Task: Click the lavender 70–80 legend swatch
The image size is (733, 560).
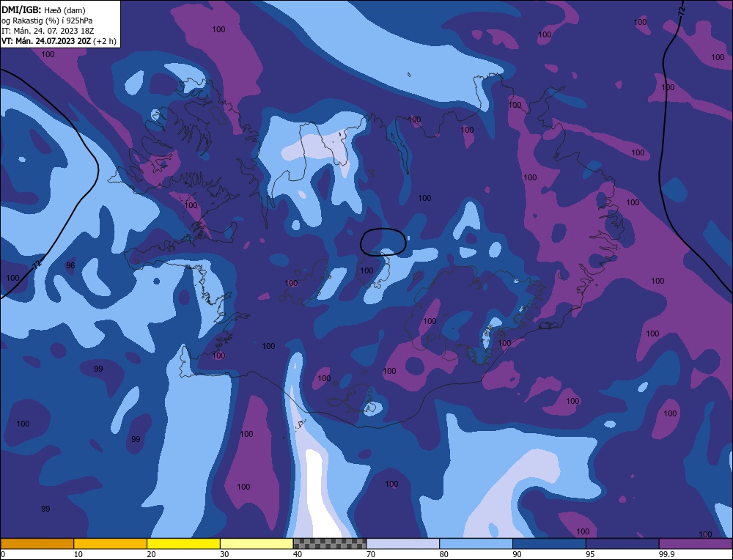Action: click(x=403, y=544)
